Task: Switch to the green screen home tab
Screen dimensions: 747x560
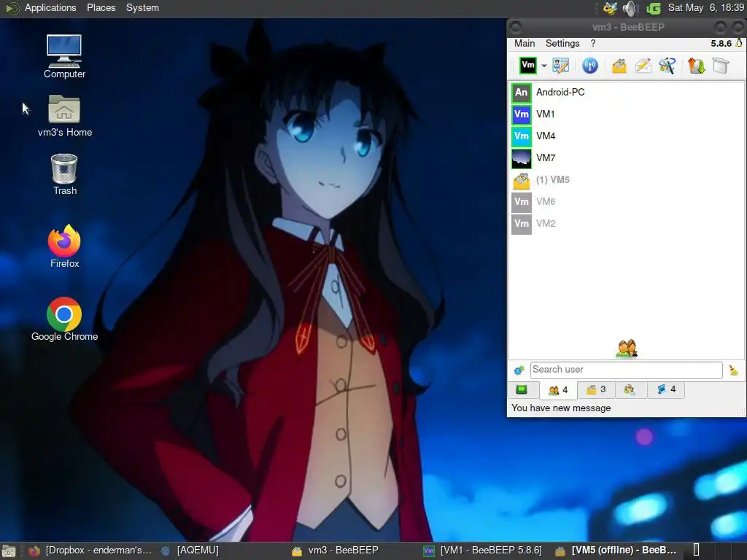Action: coord(522,390)
